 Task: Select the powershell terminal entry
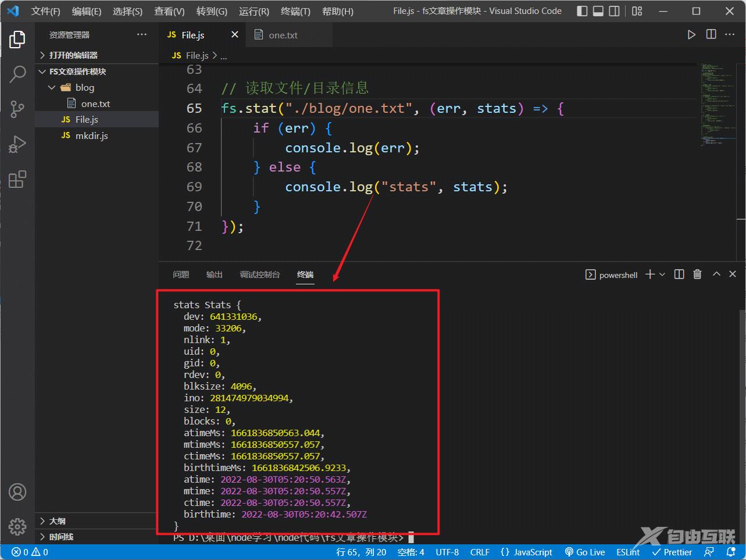pos(611,275)
